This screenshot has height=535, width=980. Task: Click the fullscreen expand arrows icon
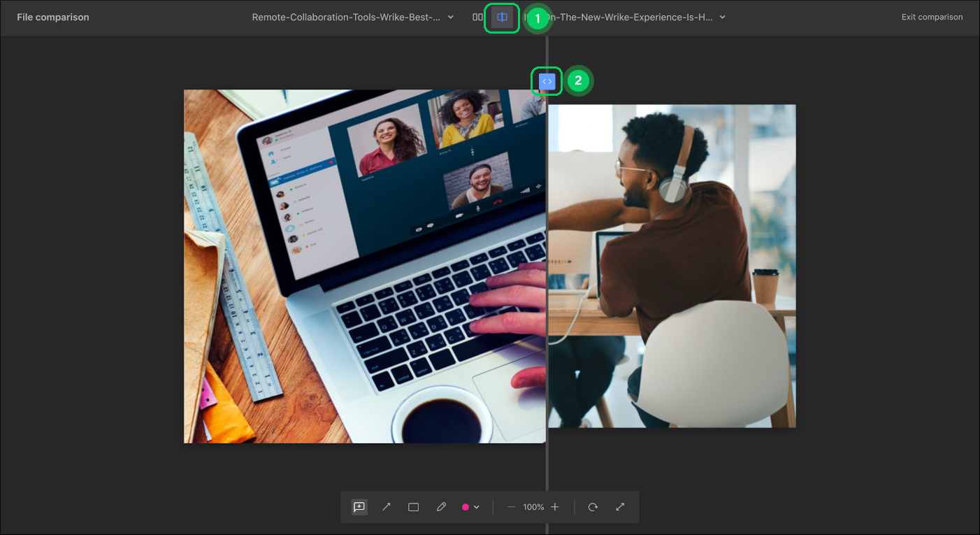coord(620,507)
